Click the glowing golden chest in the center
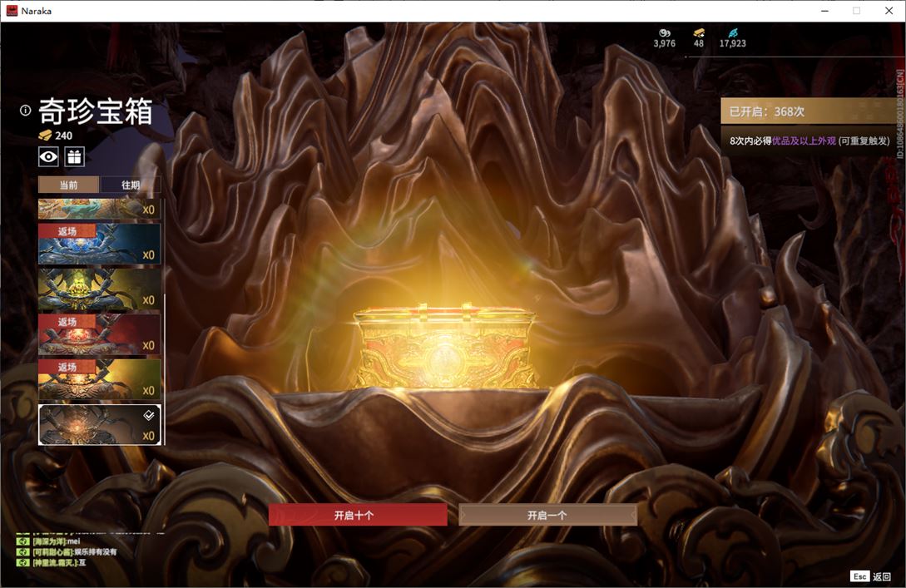This screenshot has width=906, height=588. (445, 347)
